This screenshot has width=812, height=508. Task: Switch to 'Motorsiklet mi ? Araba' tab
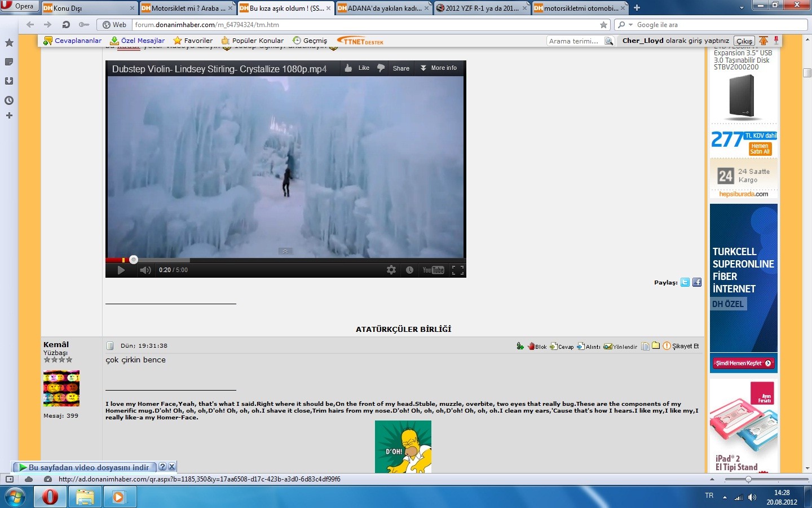(187, 8)
